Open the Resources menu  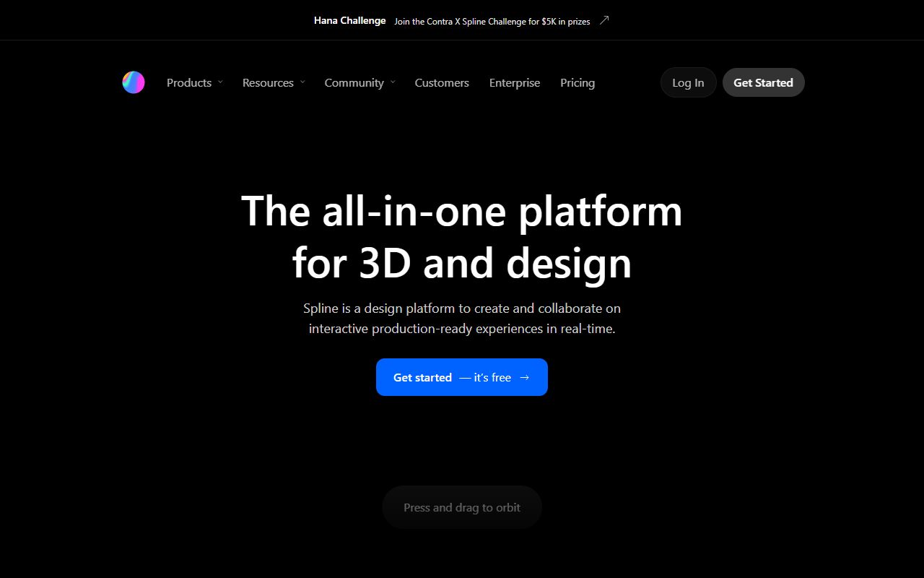click(x=268, y=82)
